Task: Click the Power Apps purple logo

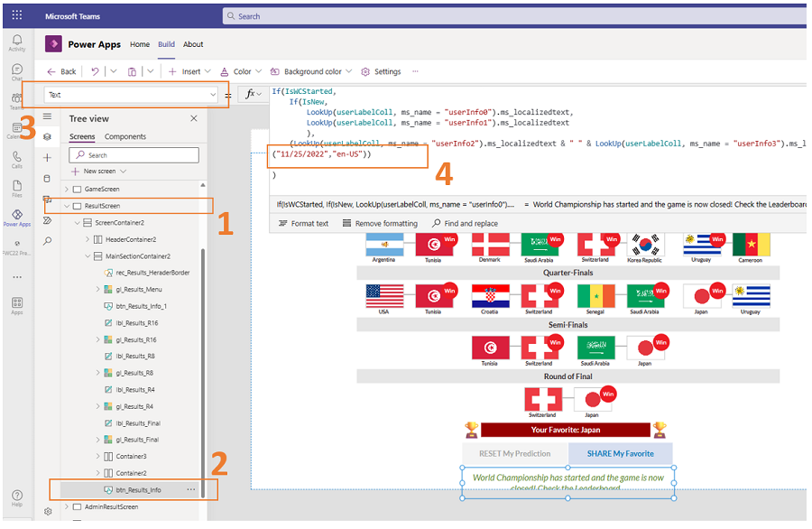Action: click(53, 44)
